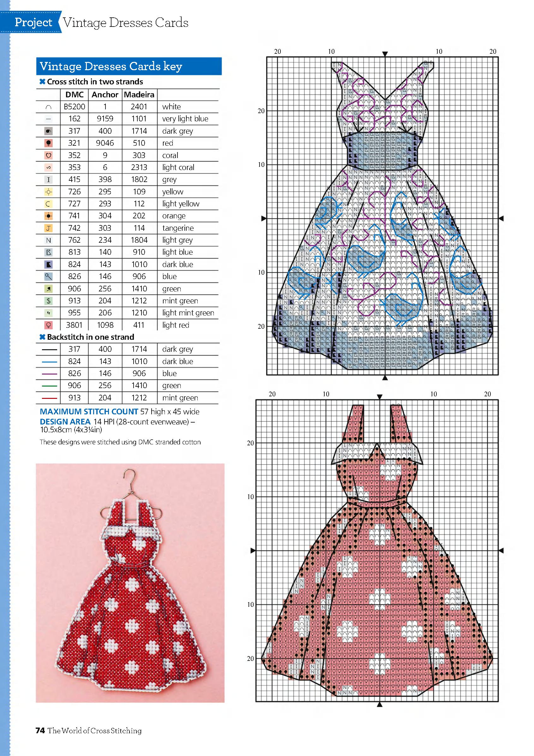Select the dark blue 824 symbol swatch
Screen dimensions: 534x756
pyautogui.click(x=48, y=265)
